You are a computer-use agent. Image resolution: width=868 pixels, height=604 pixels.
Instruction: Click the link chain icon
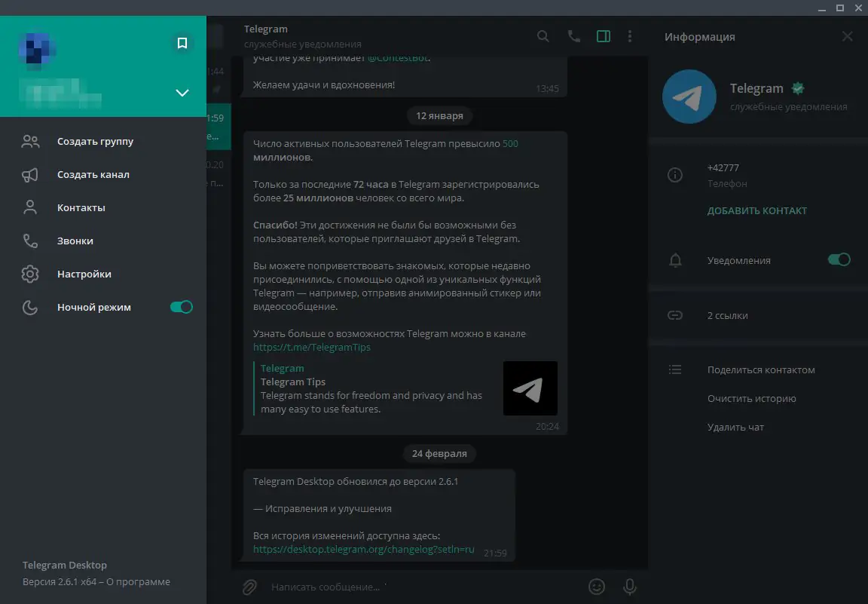(675, 315)
